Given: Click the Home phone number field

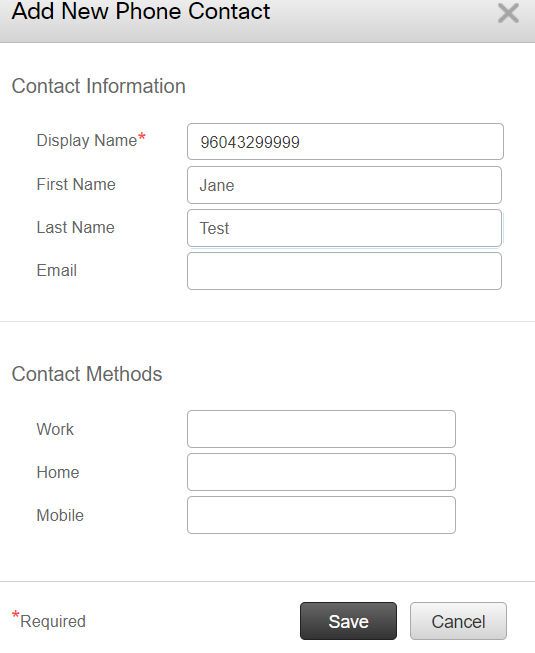Looking at the screenshot, I should point(321,472).
